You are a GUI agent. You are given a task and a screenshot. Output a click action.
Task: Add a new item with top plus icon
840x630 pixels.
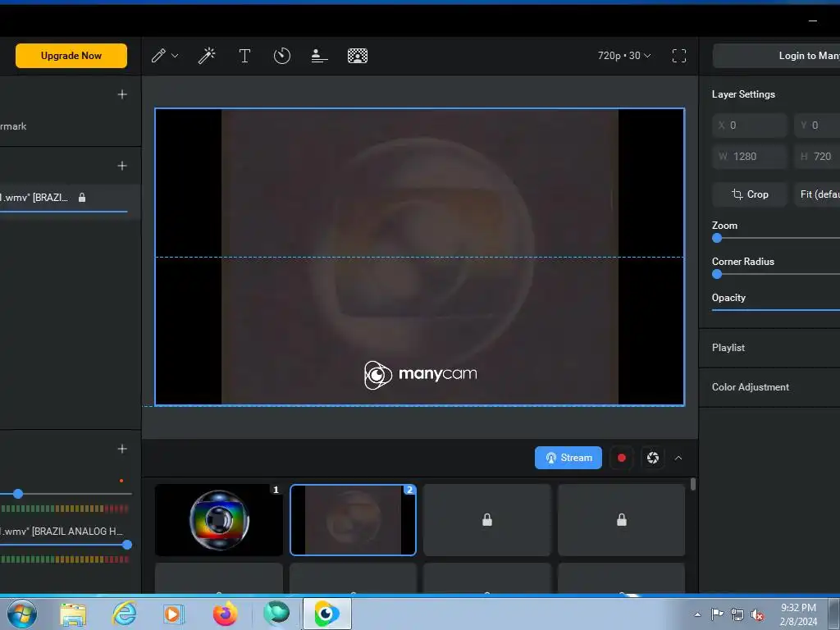pos(122,94)
